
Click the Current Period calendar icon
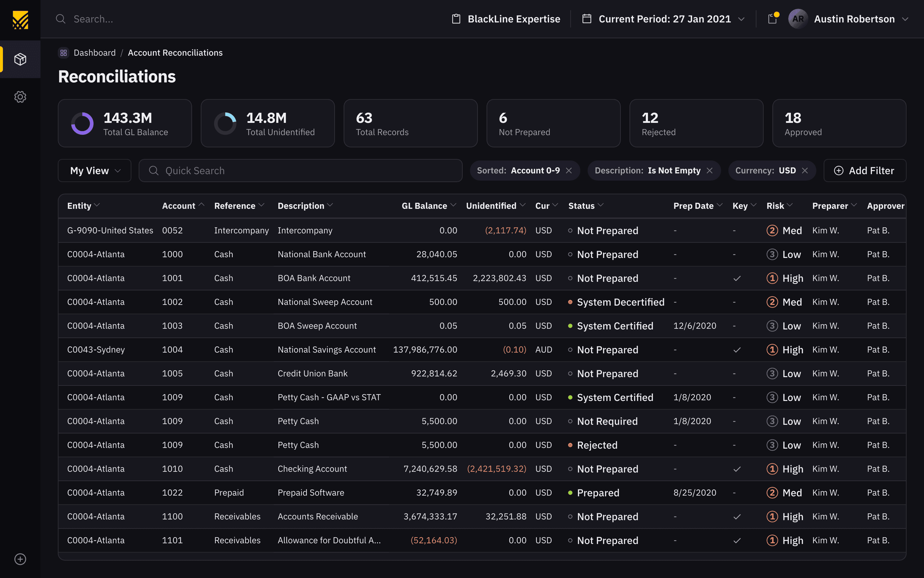pyautogui.click(x=587, y=19)
